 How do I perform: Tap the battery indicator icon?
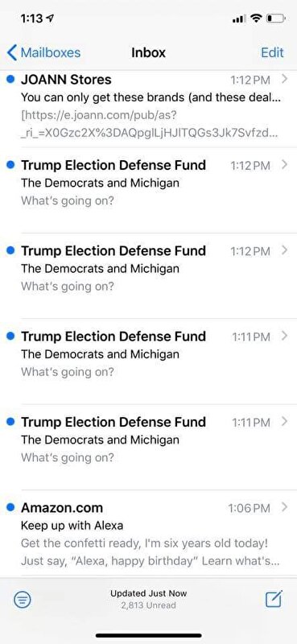tap(276, 19)
